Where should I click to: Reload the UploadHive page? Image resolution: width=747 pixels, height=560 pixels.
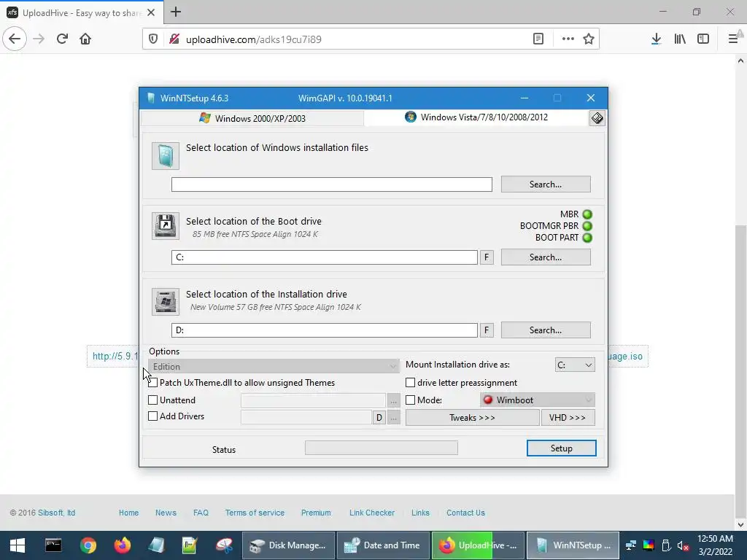point(62,39)
